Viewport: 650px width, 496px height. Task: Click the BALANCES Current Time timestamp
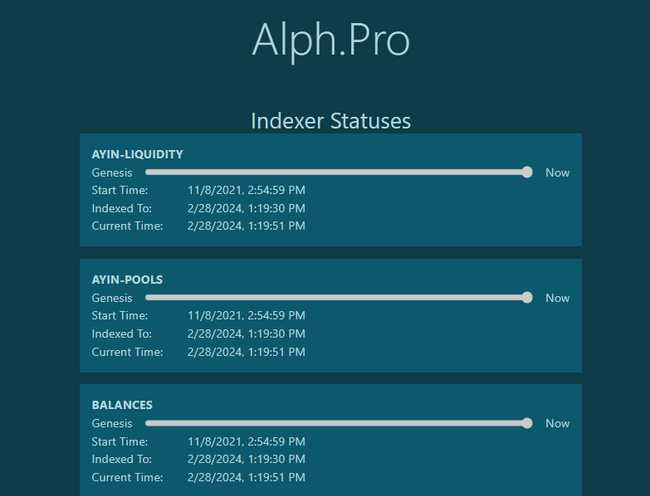coord(246,477)
